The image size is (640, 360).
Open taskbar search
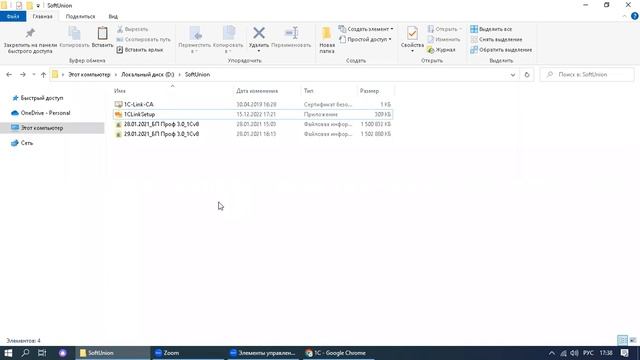click(x=25, y=353)
